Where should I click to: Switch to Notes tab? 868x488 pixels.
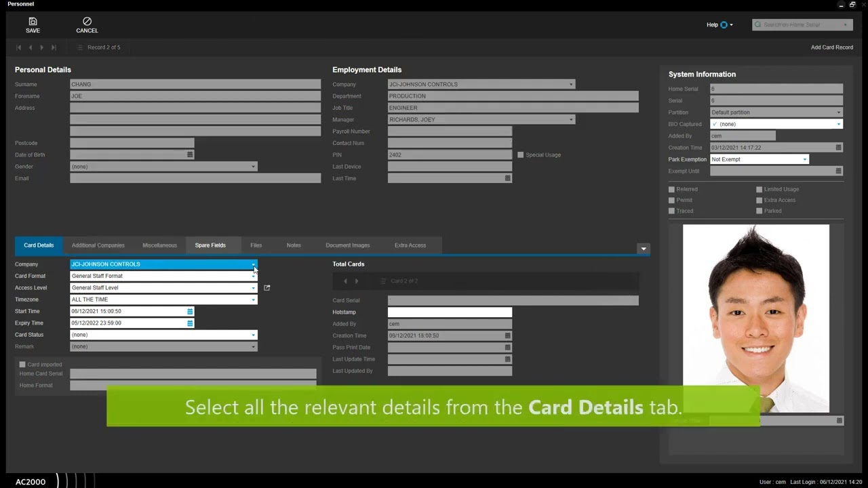point(294,245)
